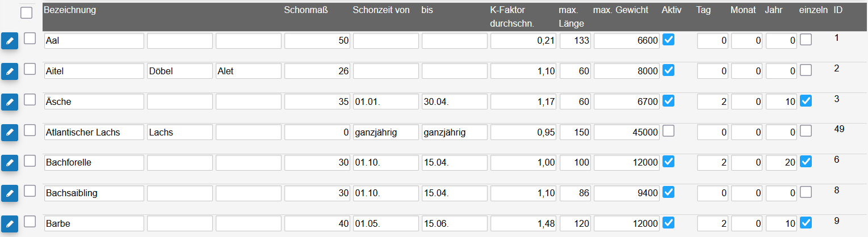The image size is (868, 237).
Task: Edit the Atlantischer Lachs row via pencil
Action: tap(10, 133)
